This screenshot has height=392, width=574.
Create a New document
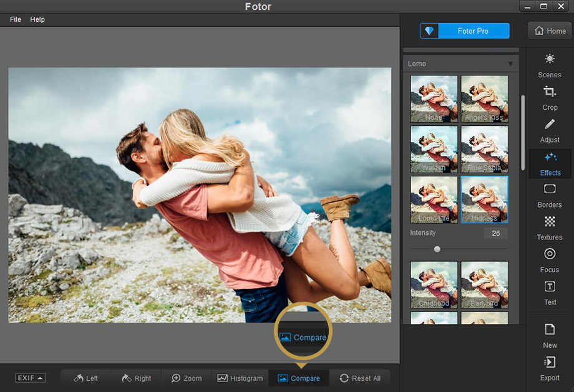click(550, 335)
